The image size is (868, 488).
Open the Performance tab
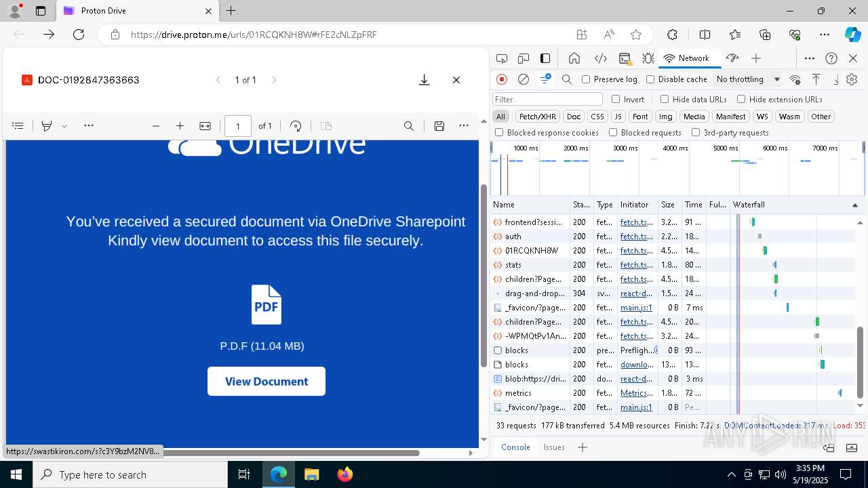tap(732, 58)
